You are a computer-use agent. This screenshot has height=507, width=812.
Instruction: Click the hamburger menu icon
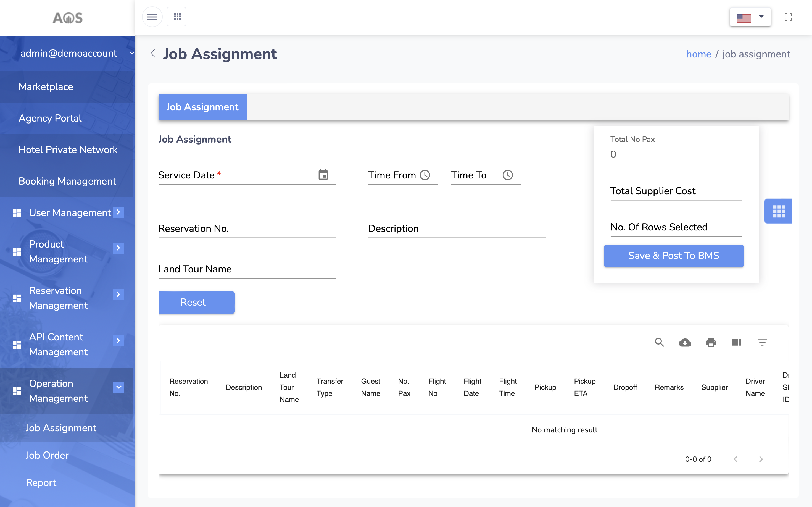(x=152, y=17)
